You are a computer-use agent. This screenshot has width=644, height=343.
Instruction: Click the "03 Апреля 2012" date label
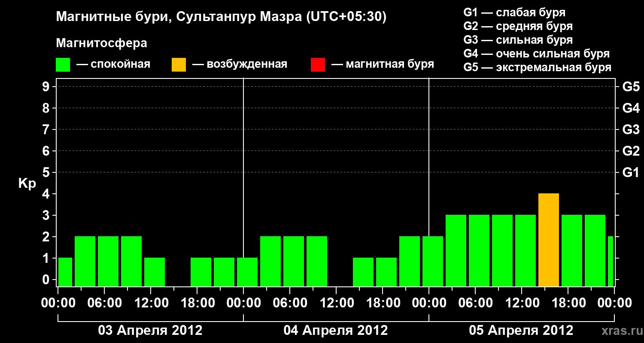(x=150, y=330)
